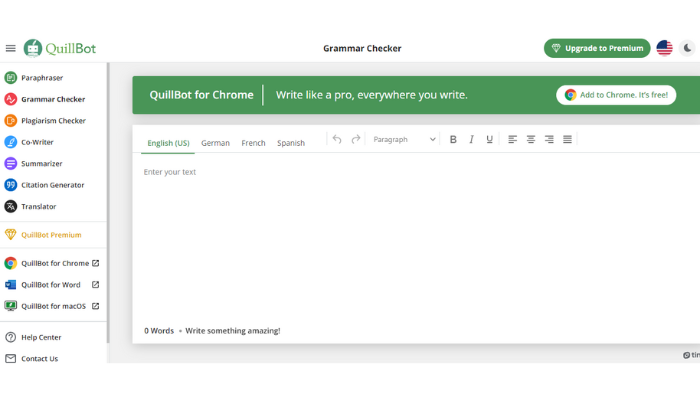The width and height of the screenshot is (700, 400).
Task: Click into the Enter your text area
Action: (416, 243)
